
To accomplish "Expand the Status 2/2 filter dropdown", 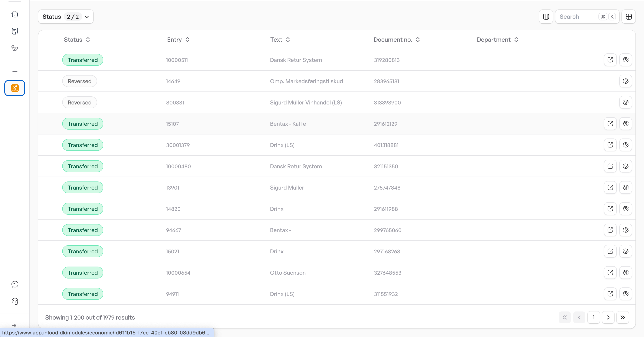I will click(66, 17).
